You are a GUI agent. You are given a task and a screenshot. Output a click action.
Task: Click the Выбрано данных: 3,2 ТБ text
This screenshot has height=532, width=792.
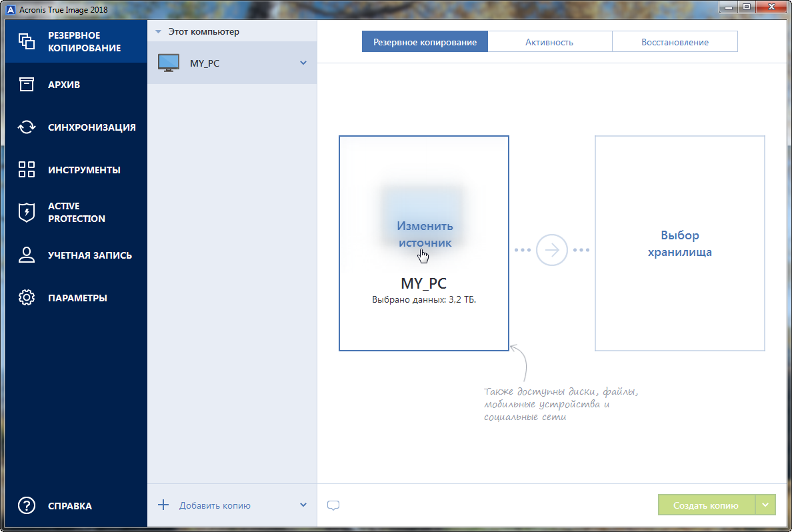(424, 299)
